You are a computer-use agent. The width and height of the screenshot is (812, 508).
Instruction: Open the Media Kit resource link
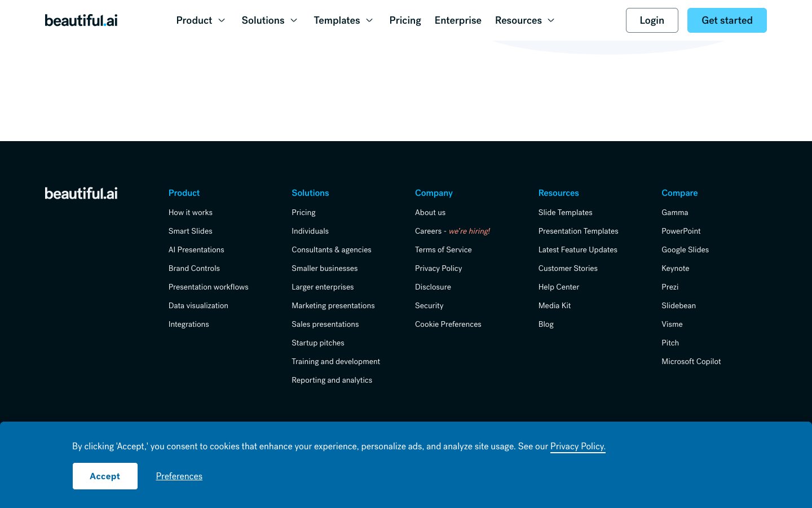coord(554,305)
